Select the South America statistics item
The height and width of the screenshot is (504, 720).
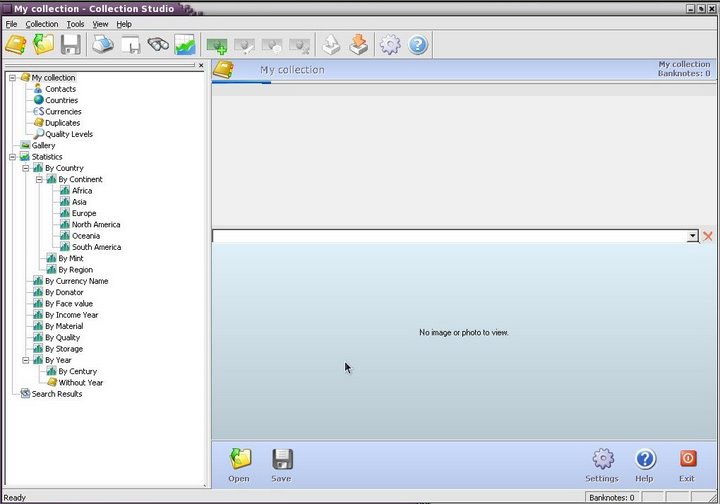[x=96, y=247]
